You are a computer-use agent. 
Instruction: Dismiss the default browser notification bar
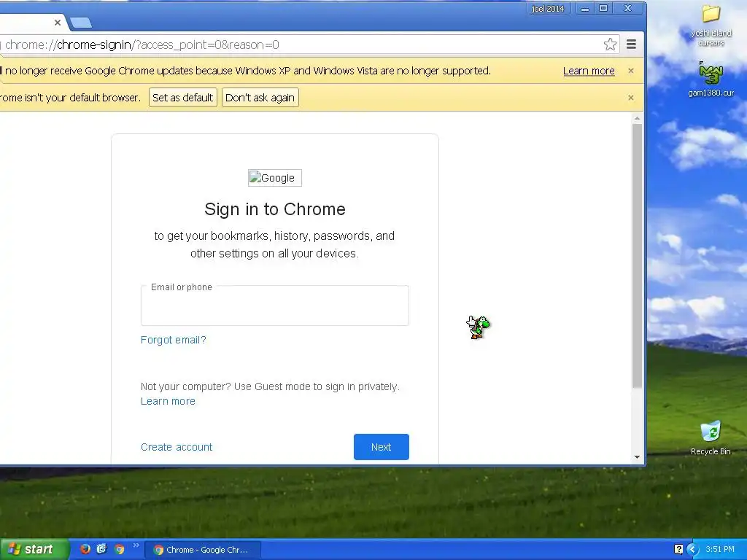point(631,98)
